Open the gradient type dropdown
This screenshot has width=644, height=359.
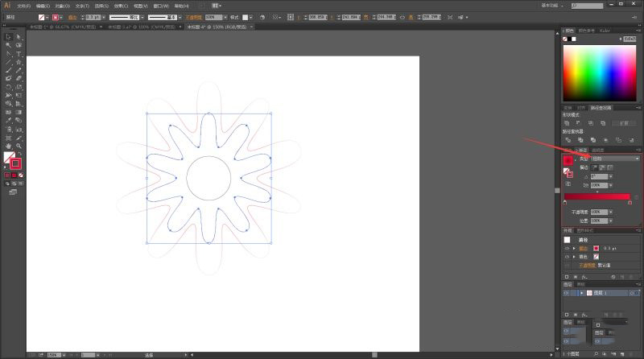pyautogui.click(x=615, y=159)
